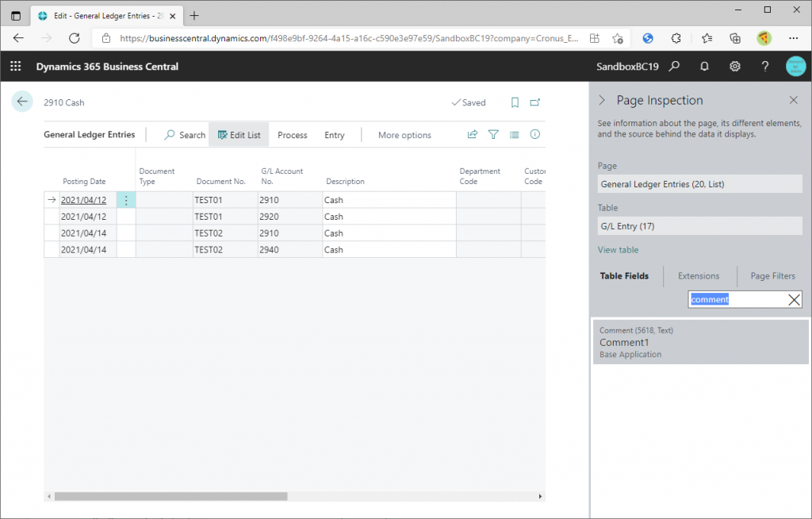The width and height of the screenshot is (812, 519).
Task: Switch to the Table Fields tab
Action: point(624,276)
